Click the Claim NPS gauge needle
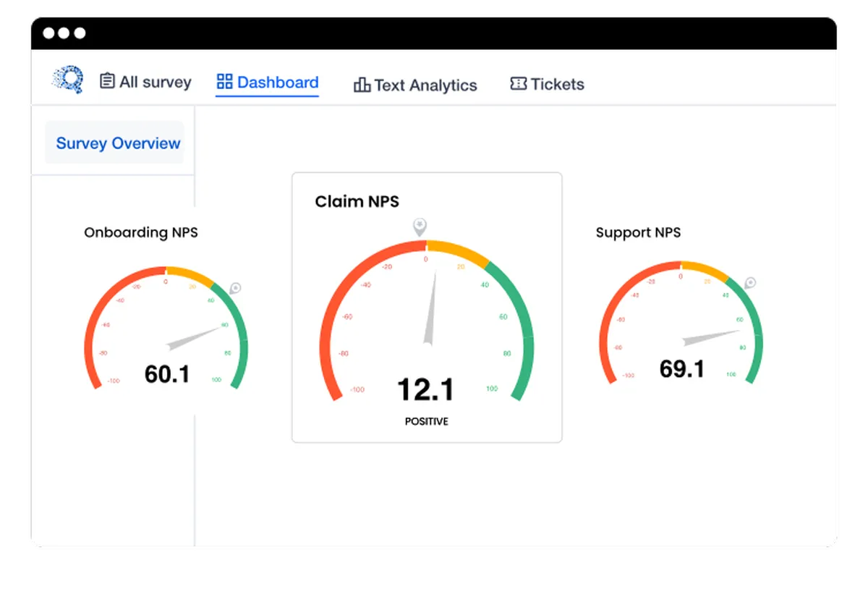 (x=431, y=308)
